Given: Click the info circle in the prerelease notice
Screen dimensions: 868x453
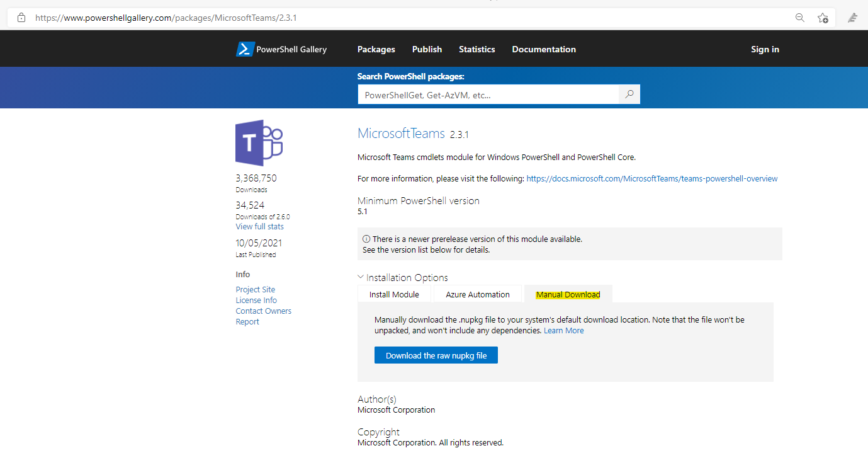Looking at the screenshot, I should [366, 239].
